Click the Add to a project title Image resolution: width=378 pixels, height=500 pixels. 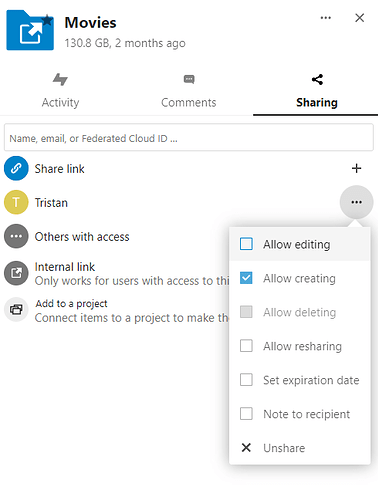point(71,304)
